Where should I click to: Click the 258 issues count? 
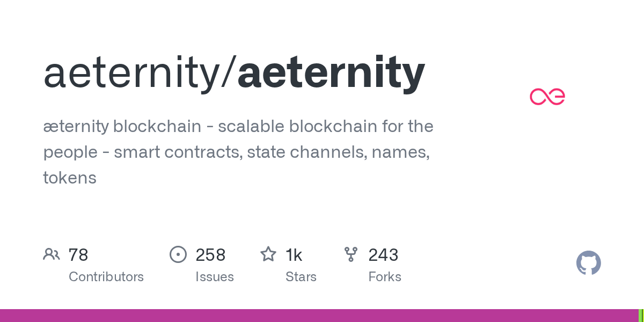[210, 255]
